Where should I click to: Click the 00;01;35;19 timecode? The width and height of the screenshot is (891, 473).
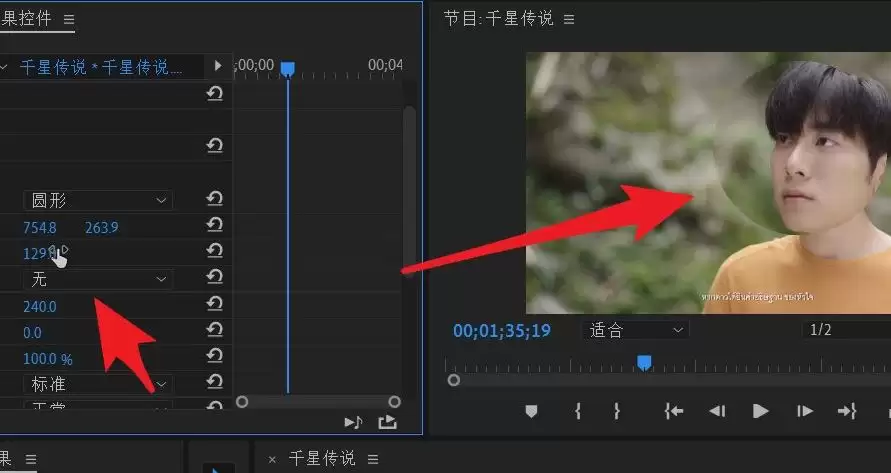(x=502, y=331)
